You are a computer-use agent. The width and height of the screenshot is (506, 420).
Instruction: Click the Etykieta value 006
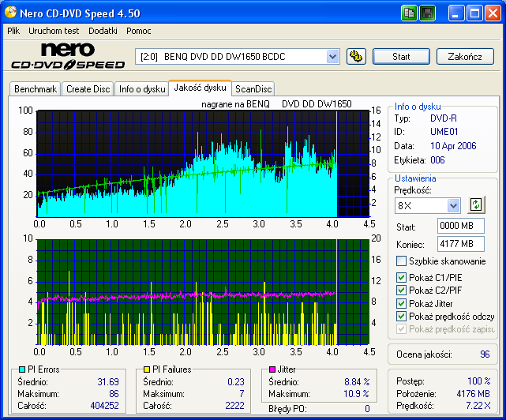[437, 160]
